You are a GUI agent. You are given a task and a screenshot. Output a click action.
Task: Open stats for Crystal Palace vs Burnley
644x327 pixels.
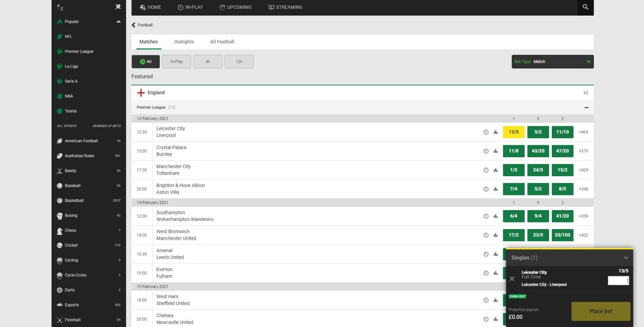point(495,151)
